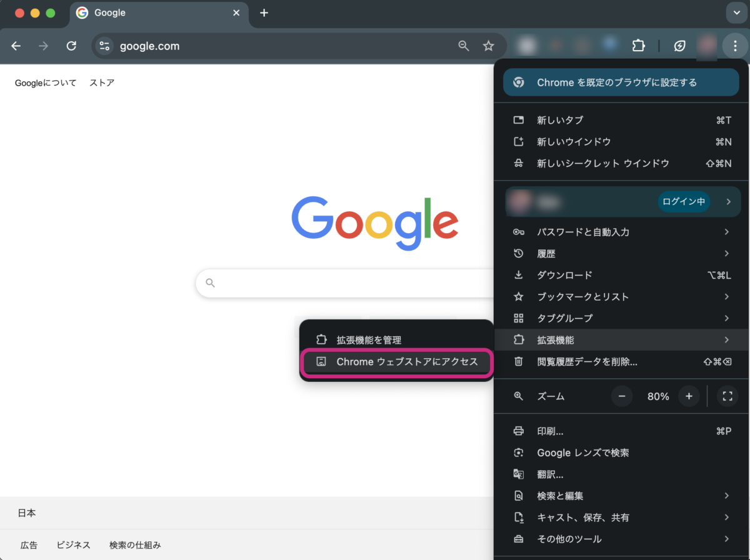
Task: Choose 新しいウインドウ from the menu
Action: (621, 142)
